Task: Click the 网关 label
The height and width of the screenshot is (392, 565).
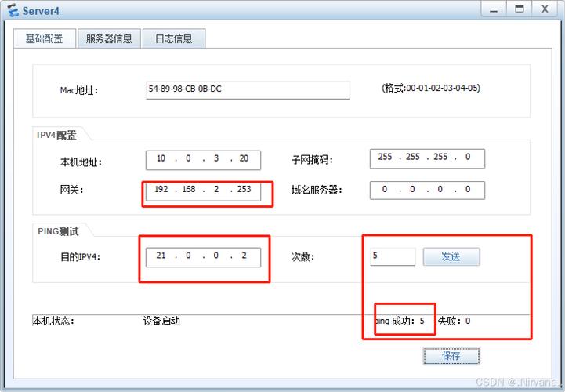Action: (71, 189)
